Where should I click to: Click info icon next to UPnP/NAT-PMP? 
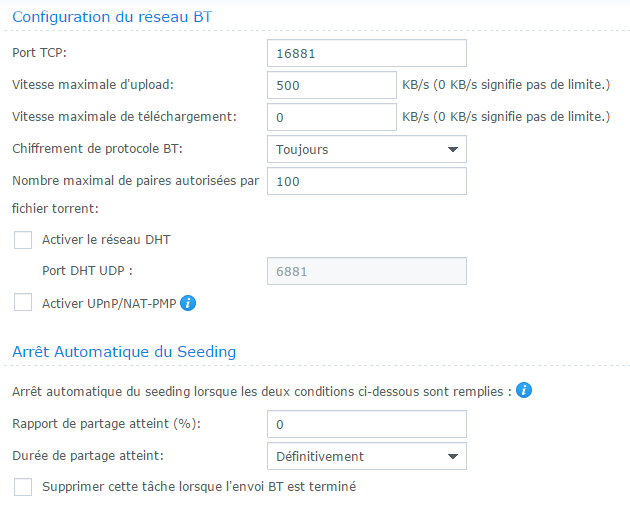[x=187, y=302]
